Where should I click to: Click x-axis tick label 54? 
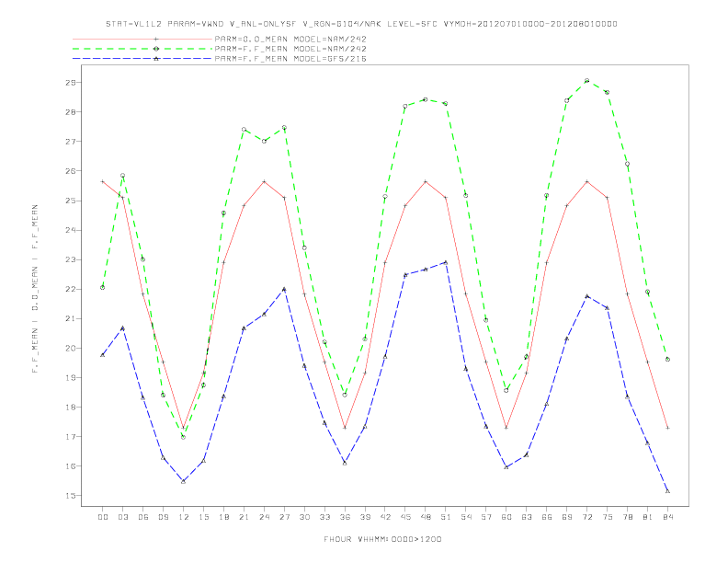coord(466,517)
